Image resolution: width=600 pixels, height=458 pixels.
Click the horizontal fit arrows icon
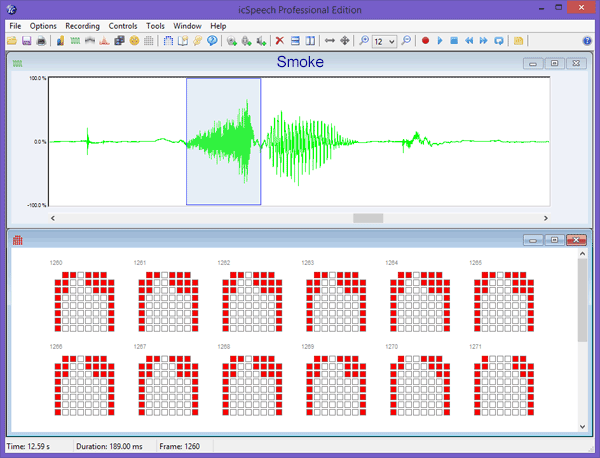pos(330,41)
